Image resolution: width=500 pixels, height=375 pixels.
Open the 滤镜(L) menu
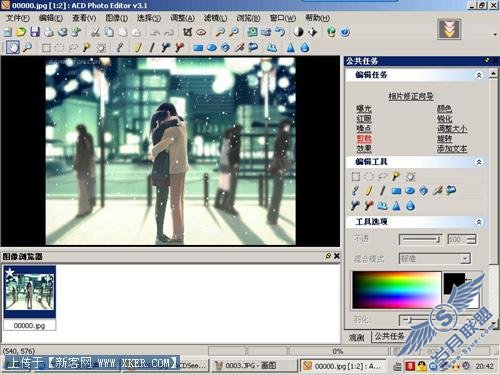[215, 18]
